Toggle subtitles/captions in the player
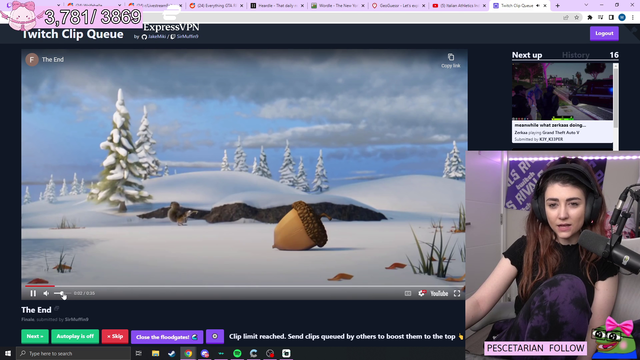Image resolution: width=640 pixels, height=360 pixels. point(408,293)
